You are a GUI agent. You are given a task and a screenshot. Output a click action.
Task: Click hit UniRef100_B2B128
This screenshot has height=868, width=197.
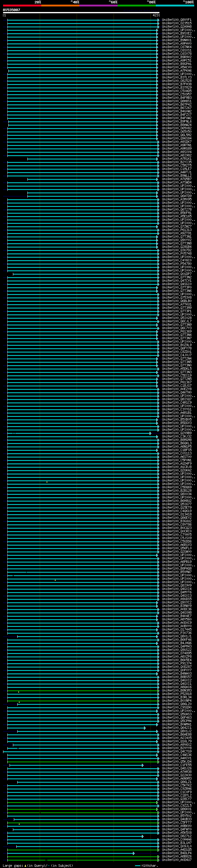(176, 491)
